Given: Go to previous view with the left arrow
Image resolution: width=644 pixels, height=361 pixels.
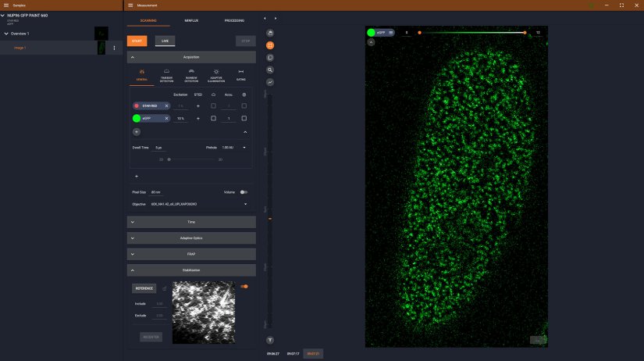Looking at the screenshot, I should coord(265,19).
